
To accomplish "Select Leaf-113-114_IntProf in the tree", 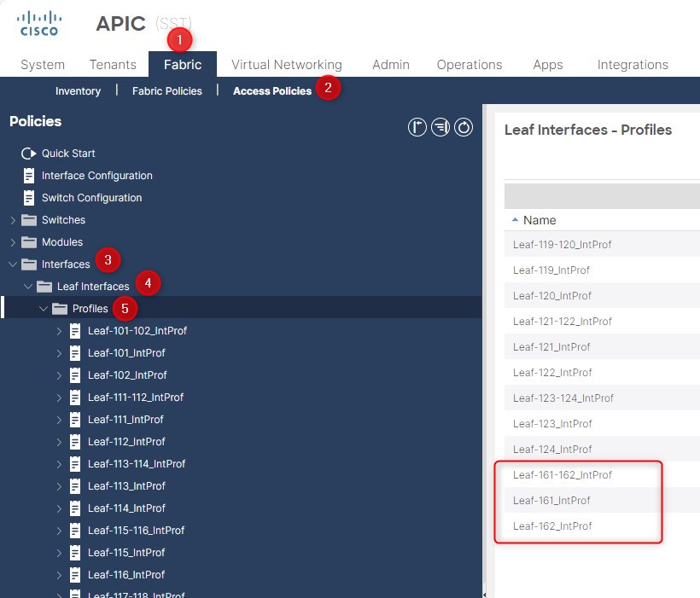I will tap(137, 464).
